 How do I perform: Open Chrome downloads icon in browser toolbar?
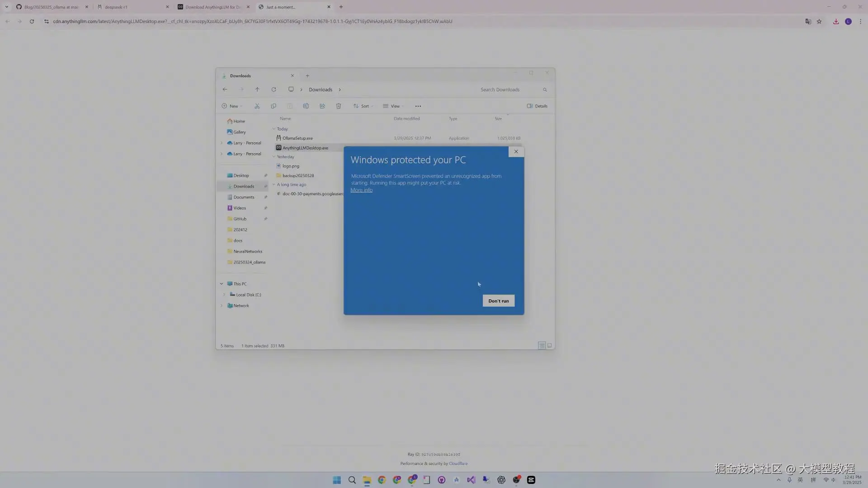coord(836,21)
